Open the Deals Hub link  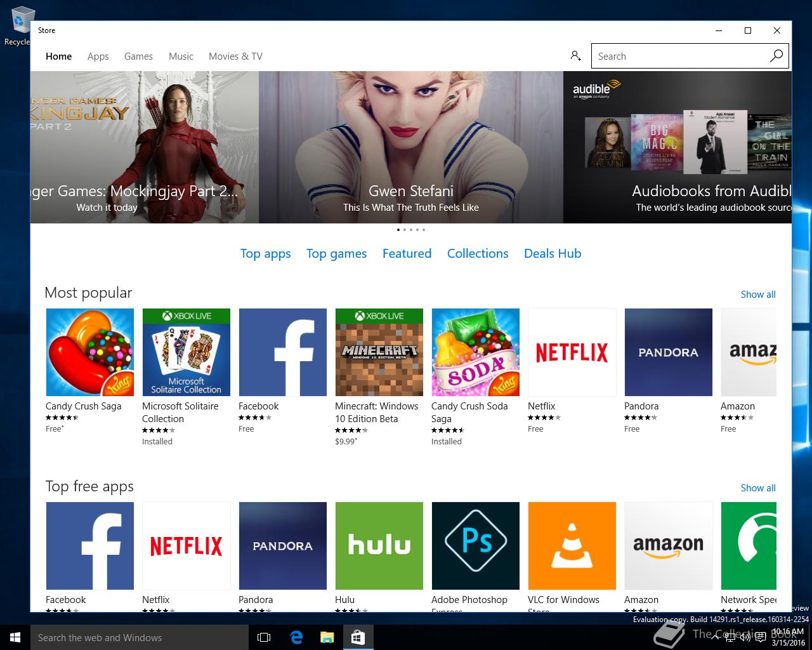[x=553, y=253]
